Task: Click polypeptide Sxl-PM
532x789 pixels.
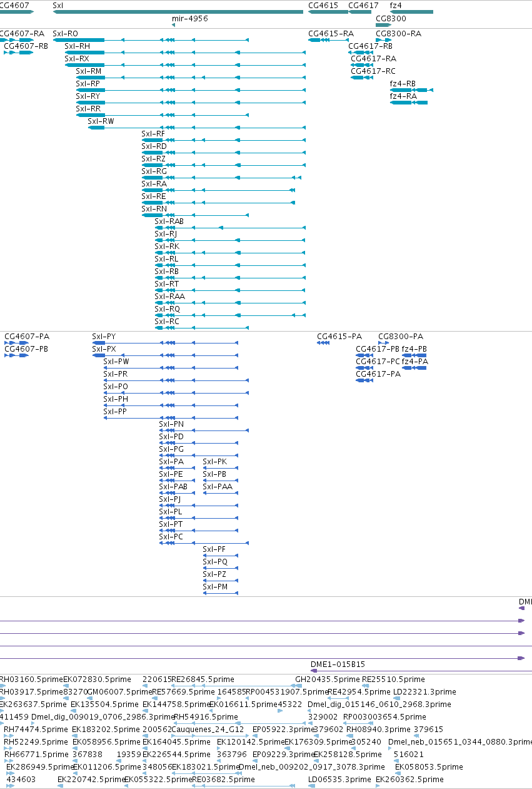Action: click(215, 587)
